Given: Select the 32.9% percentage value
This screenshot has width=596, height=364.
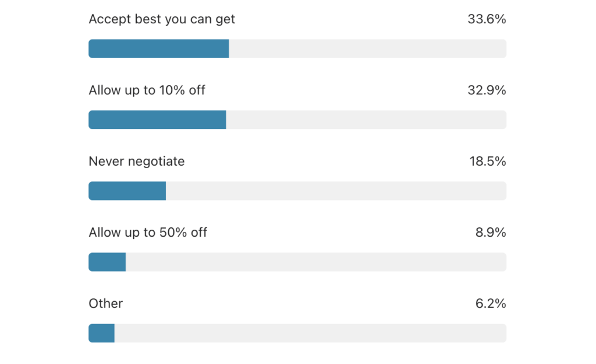Looking at the screenshot, I should (487, 90).
